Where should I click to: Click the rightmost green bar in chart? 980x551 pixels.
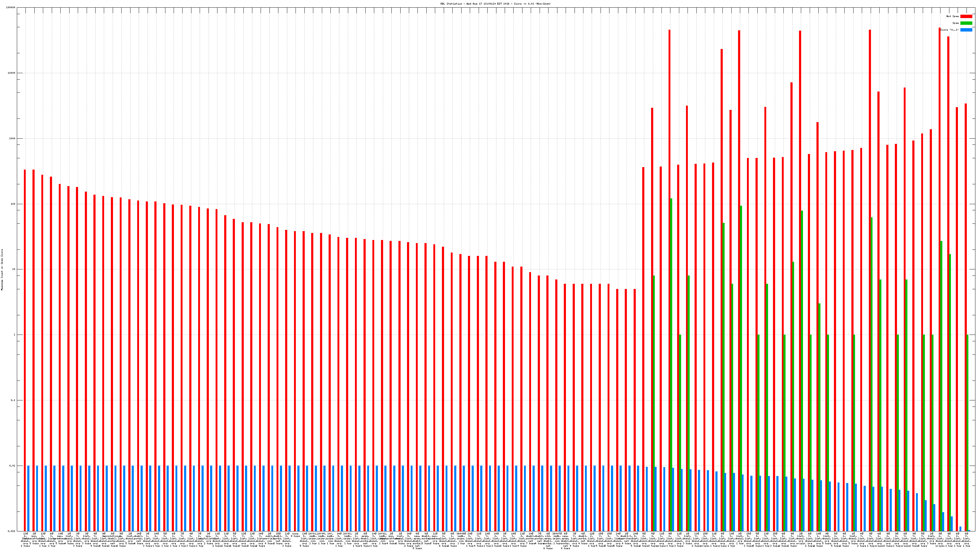(x=967, y=433)
